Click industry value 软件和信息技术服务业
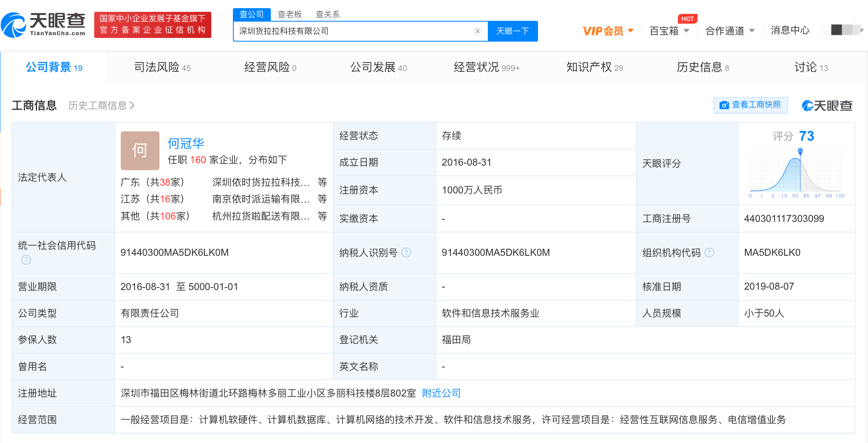The image size is (868, 443). (491, 313)
